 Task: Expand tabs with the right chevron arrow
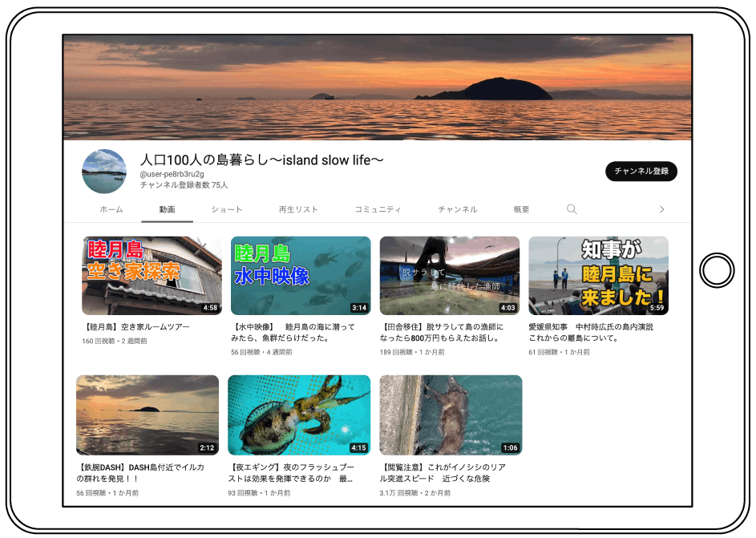[661, 209]
